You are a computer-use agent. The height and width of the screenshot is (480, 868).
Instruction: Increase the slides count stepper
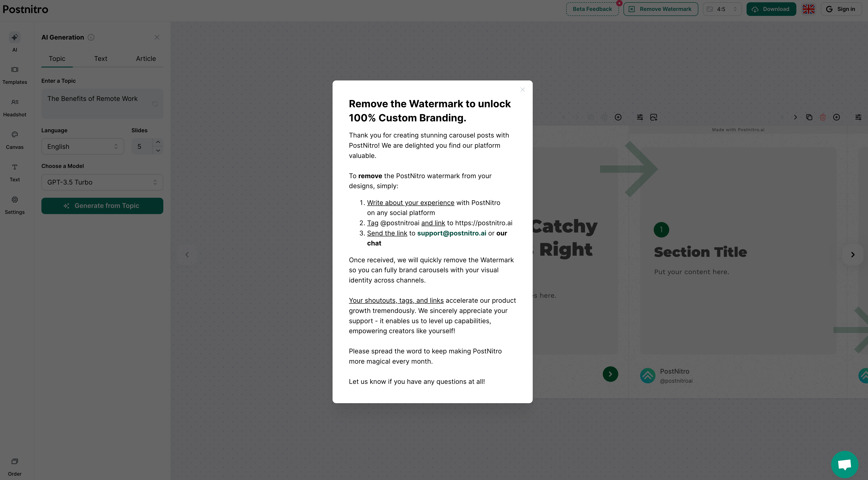coord(158,142)
